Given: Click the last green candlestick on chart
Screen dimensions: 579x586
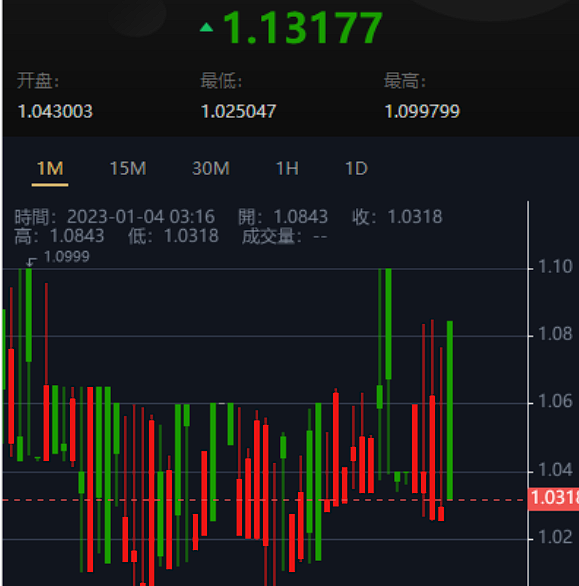Looking at the screenshot, I should (450, 410).
